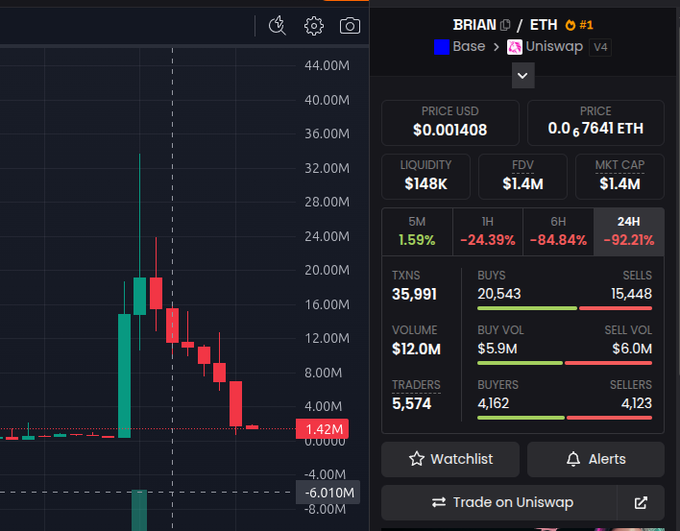Take a chart snapshot with camera icon
This screenshot has height=531, width=680.
click(350, 26)
